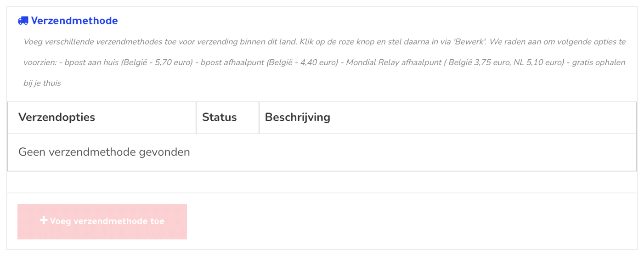Click the Verzendopties column header

[x=56, y=117]
